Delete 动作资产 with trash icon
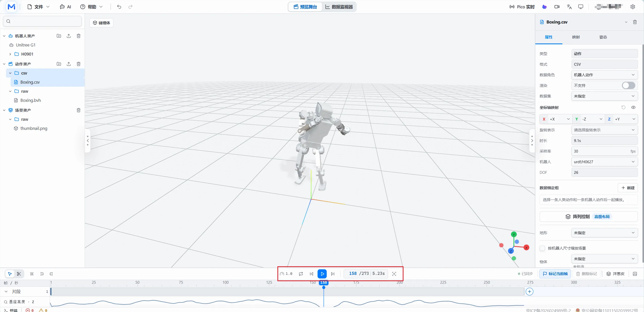This screenshot has height=312, width=644. tap(79, 64)
